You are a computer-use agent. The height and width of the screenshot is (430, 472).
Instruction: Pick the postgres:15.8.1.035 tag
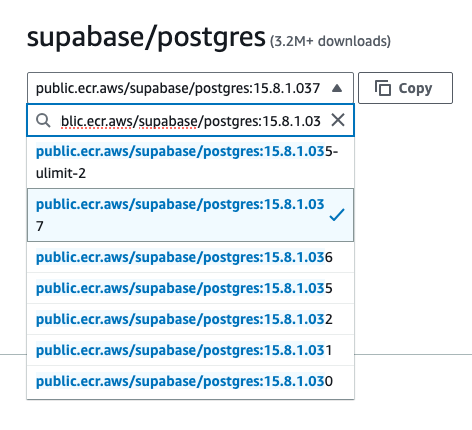(190, 288)
